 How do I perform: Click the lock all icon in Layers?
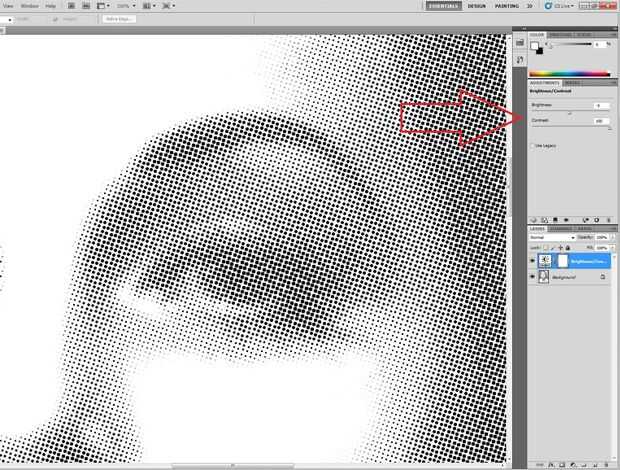(568, 248)
